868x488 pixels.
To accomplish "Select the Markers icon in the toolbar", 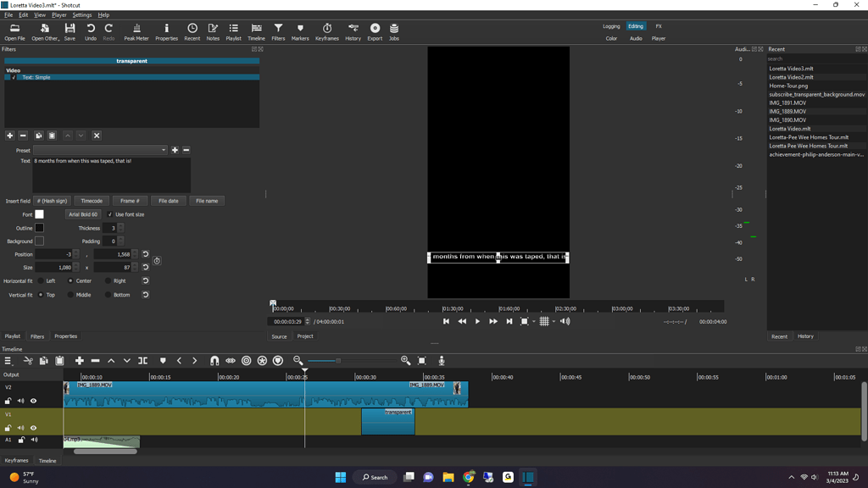I will pos(299,31).
